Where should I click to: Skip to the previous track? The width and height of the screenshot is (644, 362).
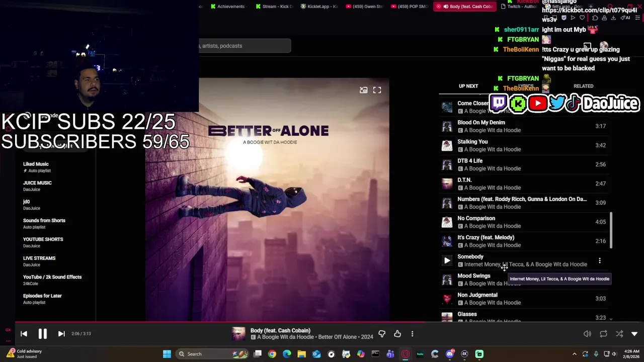24,333
